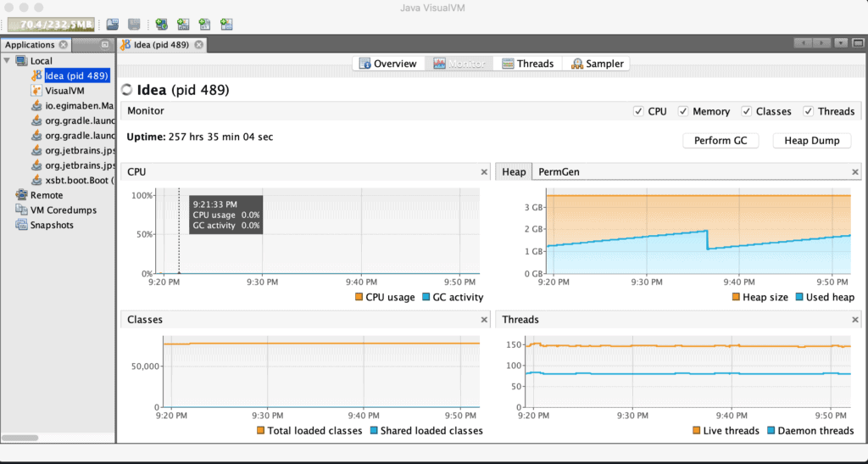Click the Heap Dump button
The image size is (868, 464).
[811, 141]
